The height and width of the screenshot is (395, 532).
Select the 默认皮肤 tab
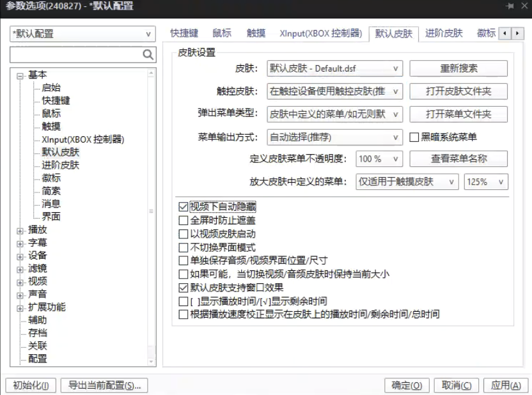coord(394,34)
